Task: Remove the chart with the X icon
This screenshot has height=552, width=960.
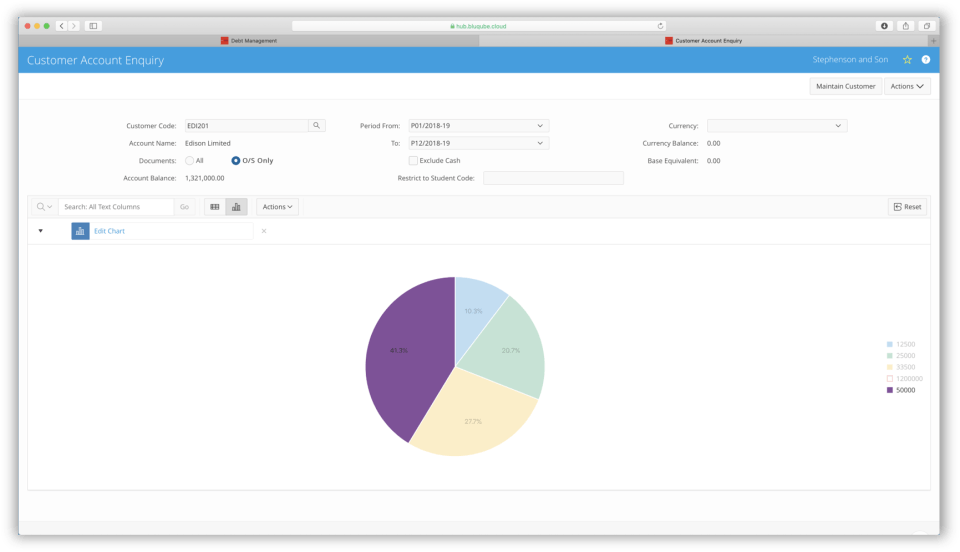Action: tap(264, 231)
